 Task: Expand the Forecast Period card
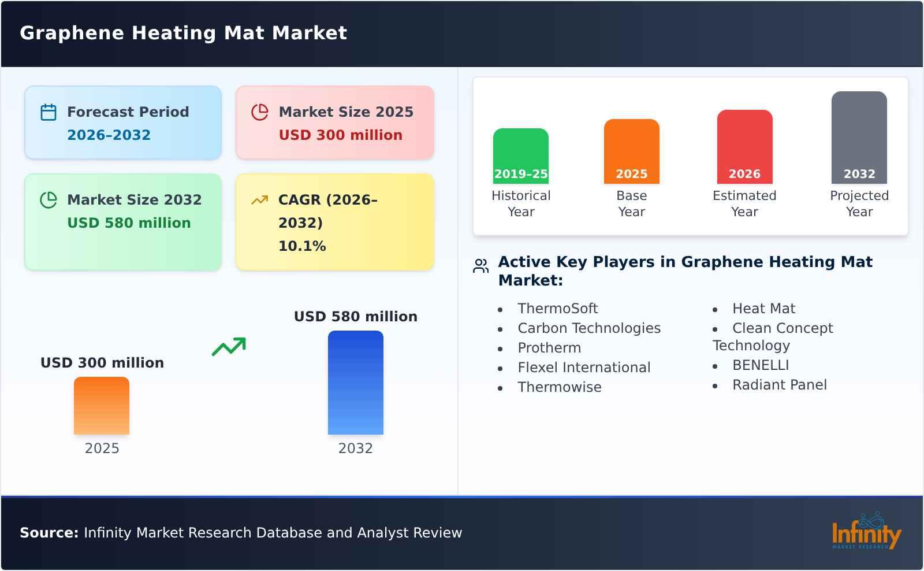[122, 122]
